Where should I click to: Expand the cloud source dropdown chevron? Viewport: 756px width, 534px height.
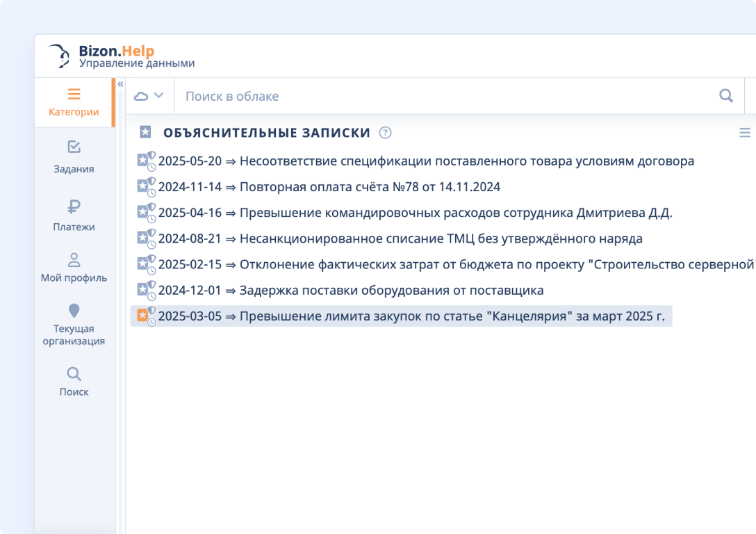pos(158,95)
